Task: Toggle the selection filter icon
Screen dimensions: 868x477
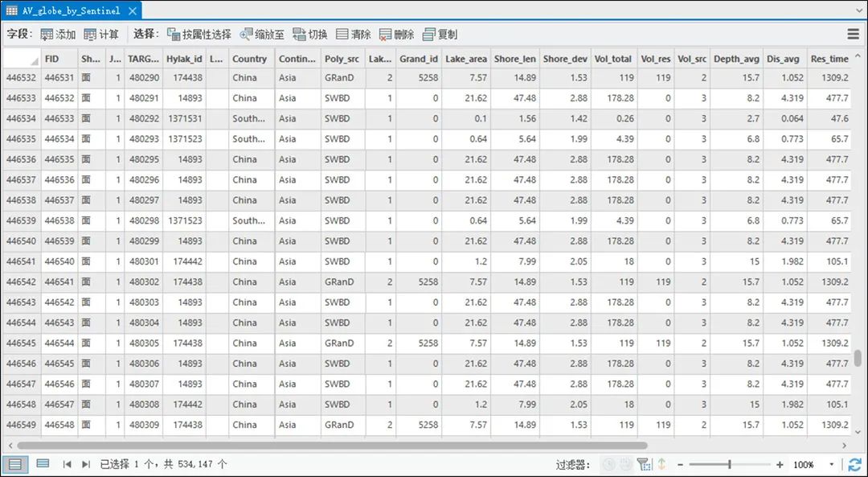Action: pos(643,464)
